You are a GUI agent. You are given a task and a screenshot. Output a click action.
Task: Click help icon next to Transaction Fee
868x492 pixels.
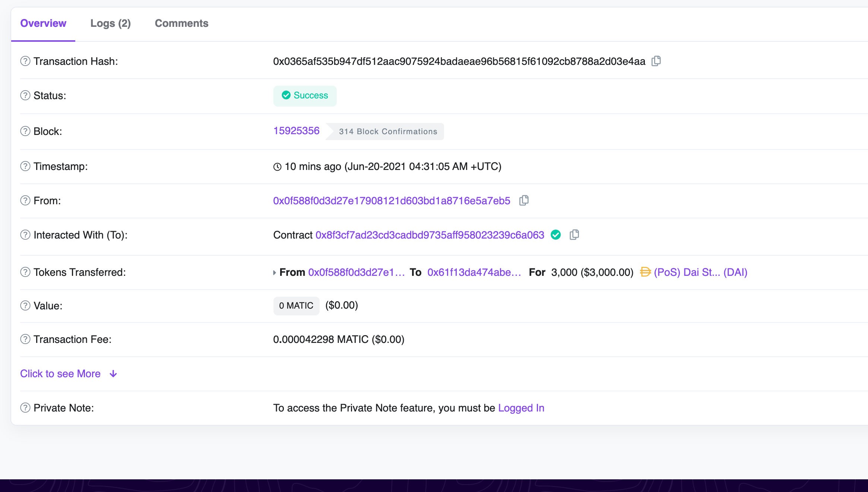pyautogui.click(x=25, y=339)
